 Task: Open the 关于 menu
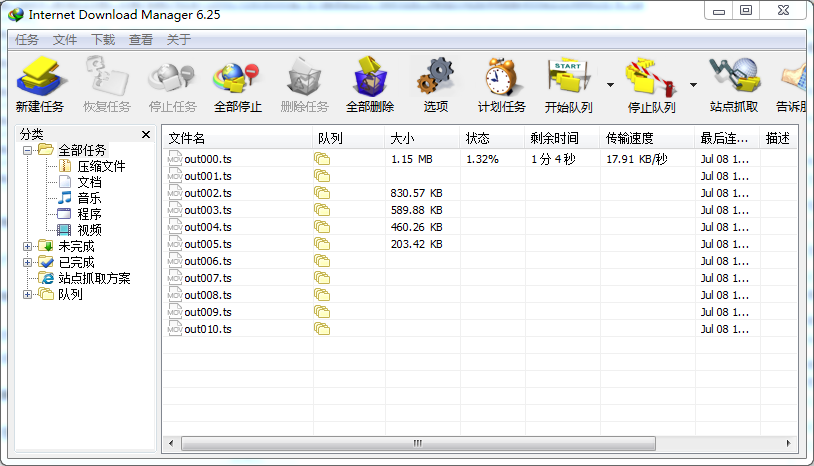coord(179,39)
